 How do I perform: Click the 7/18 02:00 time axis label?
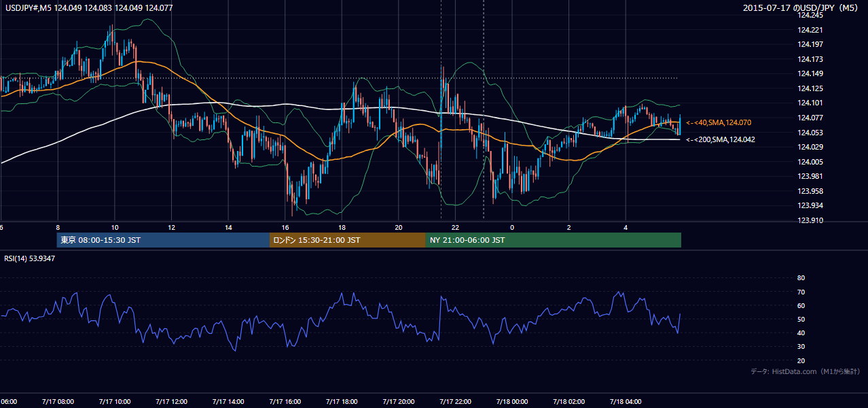(x=569, y=402)
